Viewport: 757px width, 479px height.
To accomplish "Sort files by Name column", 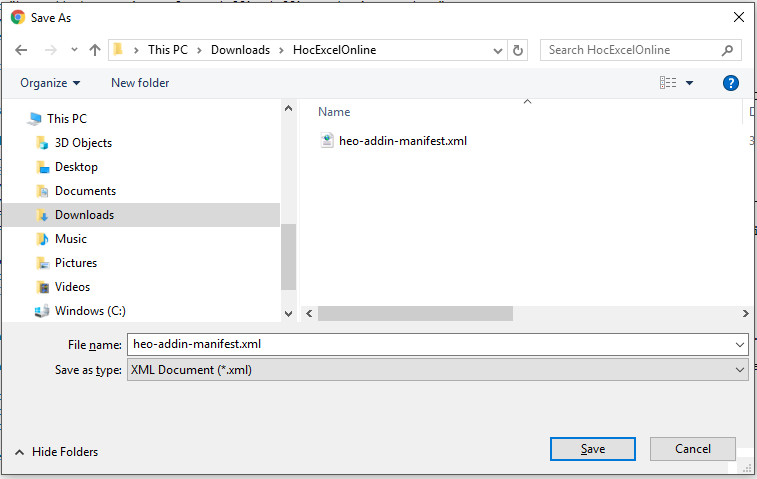I will (334, 112).
